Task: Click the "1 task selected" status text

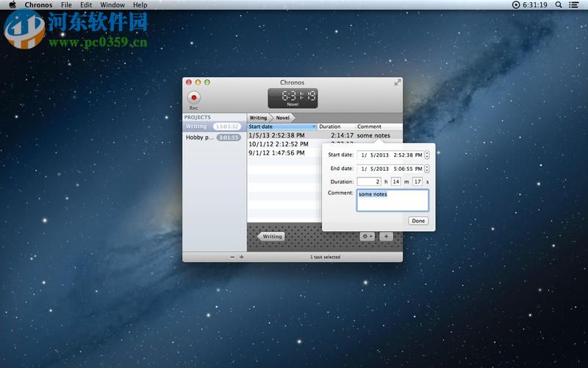Action: [325, 257]
